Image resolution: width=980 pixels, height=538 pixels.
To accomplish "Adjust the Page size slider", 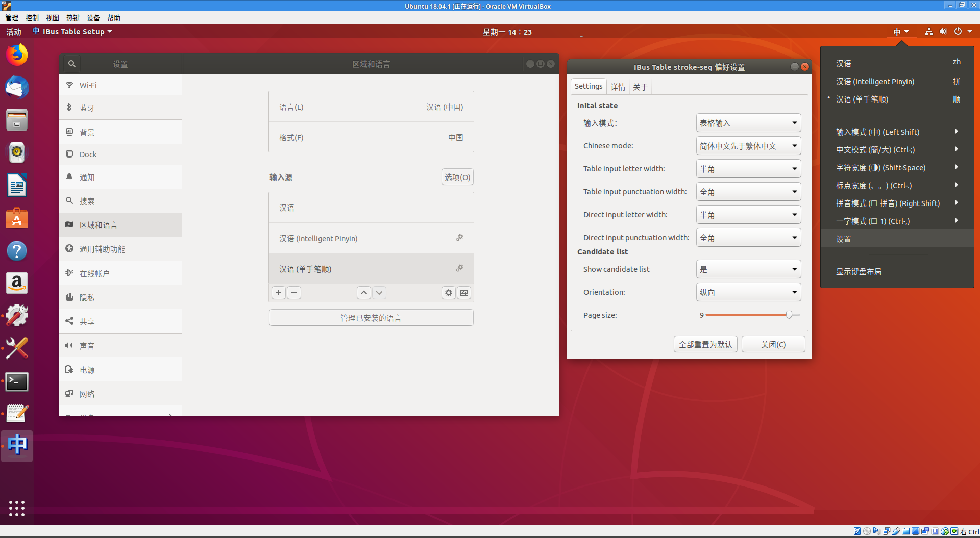I will click(753, 315).
